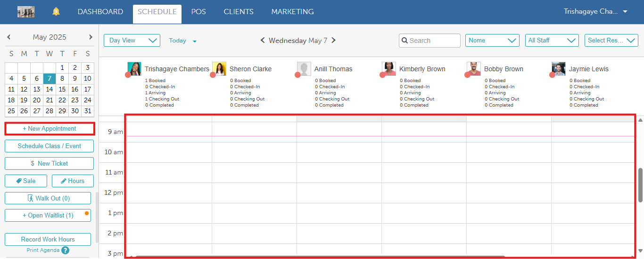
Task: Go to the CLIENTS tab
Action: click(x=239, y=12)
